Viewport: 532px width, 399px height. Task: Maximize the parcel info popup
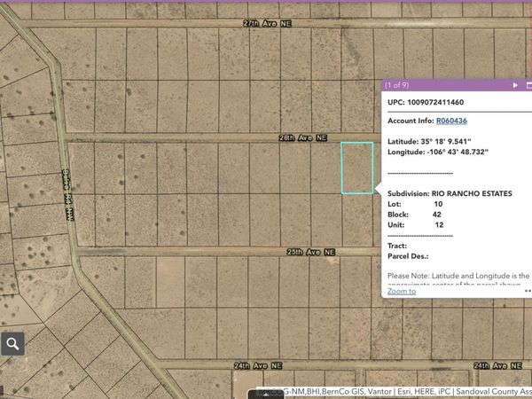point(528,85)
